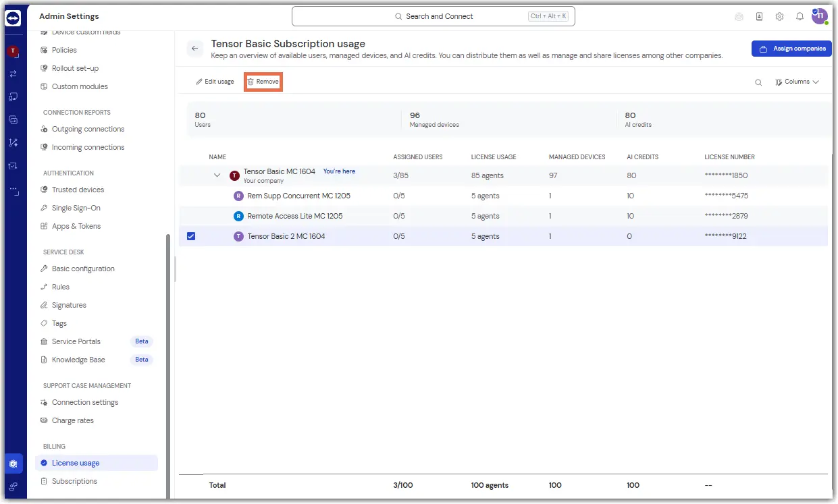Click the bottom-most icon in left rail
Viewport: 838px width, 504px height.
tap(14, 486)
